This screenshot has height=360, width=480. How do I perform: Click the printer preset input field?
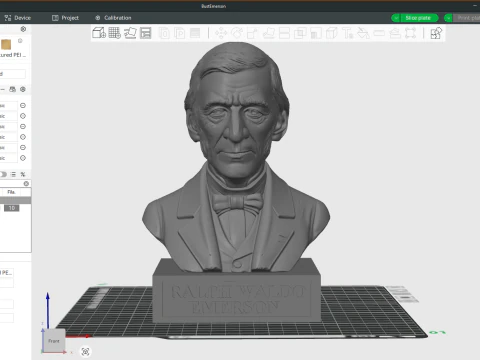(13, 74)
